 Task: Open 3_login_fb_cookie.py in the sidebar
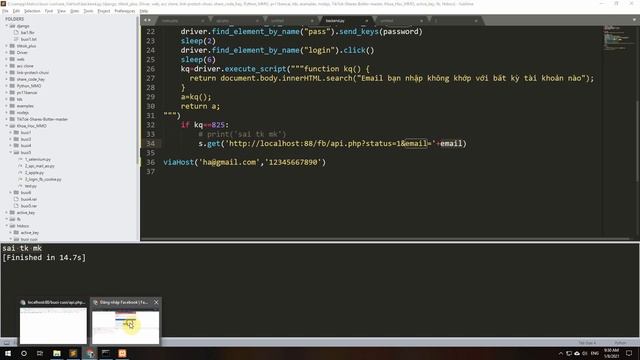click(43, 179)
